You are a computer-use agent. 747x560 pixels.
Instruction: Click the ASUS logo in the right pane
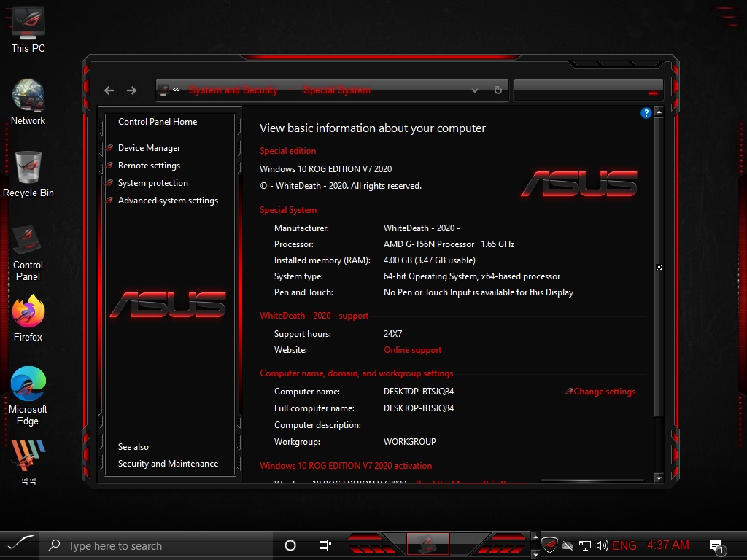coord(579,184)
